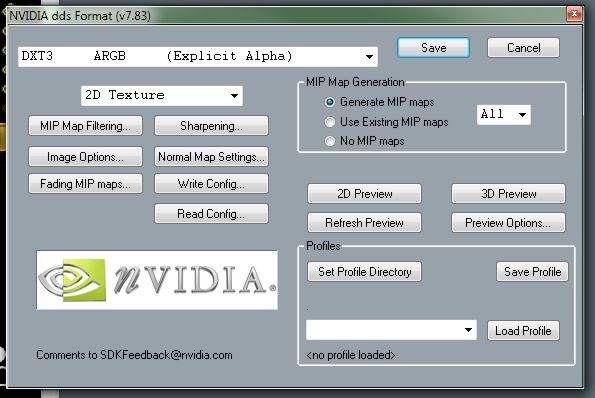Click Refresh Preview button
Screen dimensions: 595x398
click(364, 223)
